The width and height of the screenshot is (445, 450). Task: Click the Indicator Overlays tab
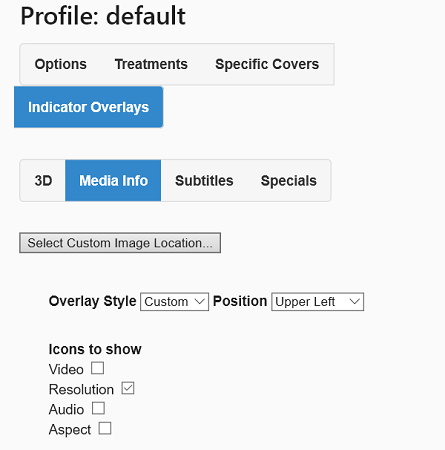[88, 107]
